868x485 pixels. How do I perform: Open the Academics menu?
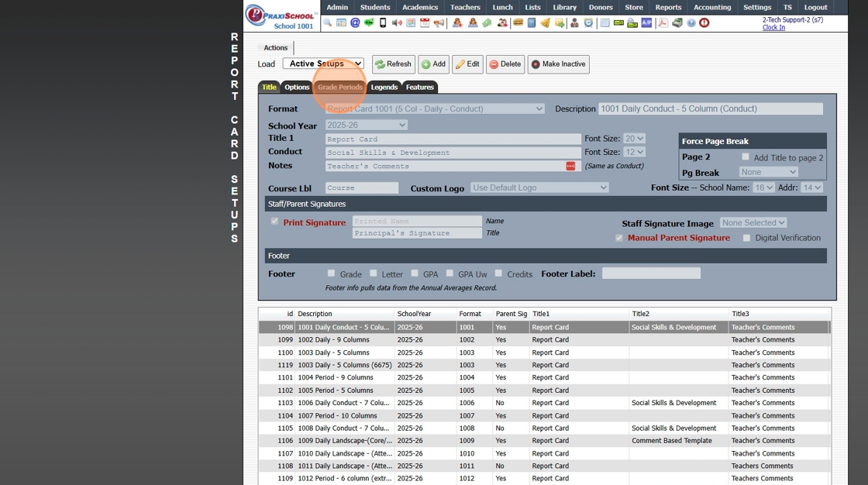pos(419,7)
